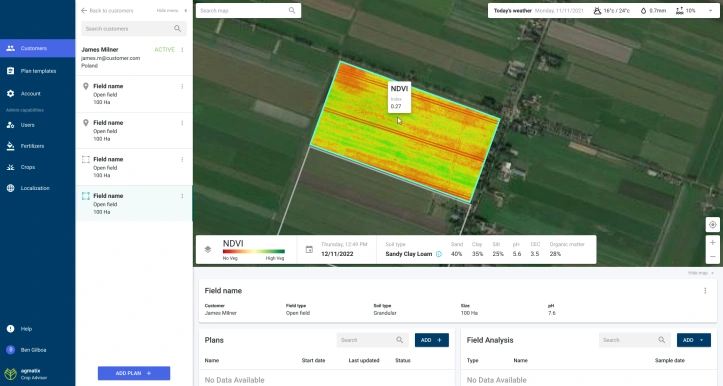Collapse the map with Hide map
Screen dimensions: 723x386
(x=701, y=273)
